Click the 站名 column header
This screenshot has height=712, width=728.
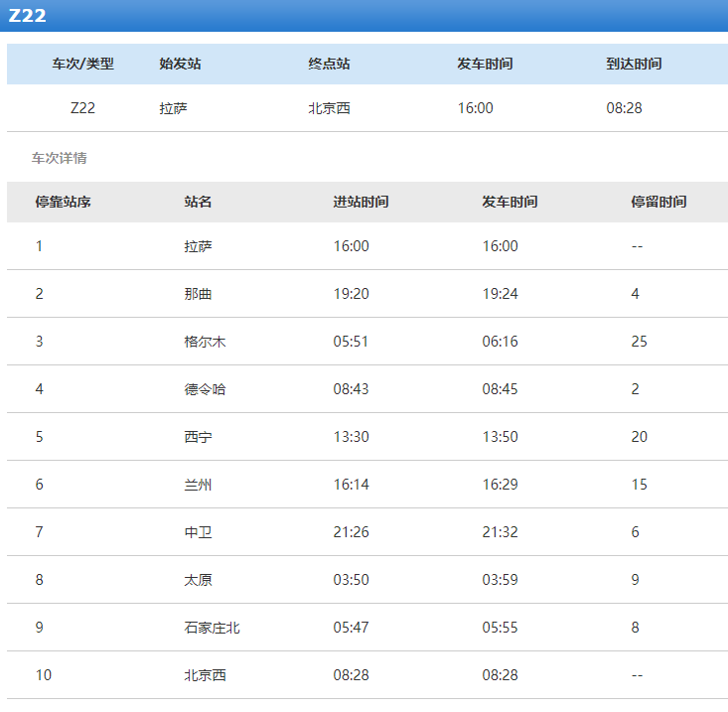tap(198, 202)
